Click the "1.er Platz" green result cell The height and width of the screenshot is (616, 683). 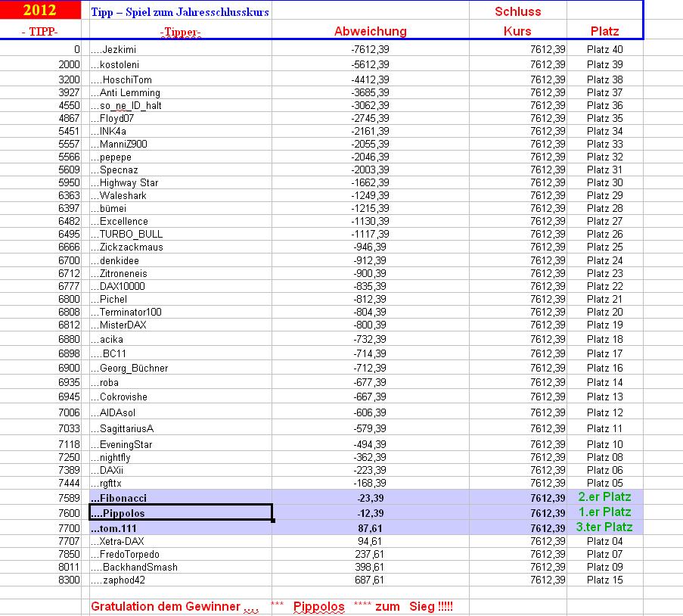tap(604, 512)
